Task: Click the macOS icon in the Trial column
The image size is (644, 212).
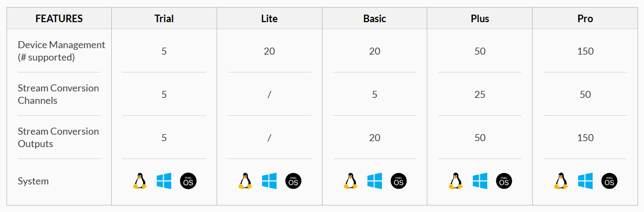Action: tap(188, 181)
